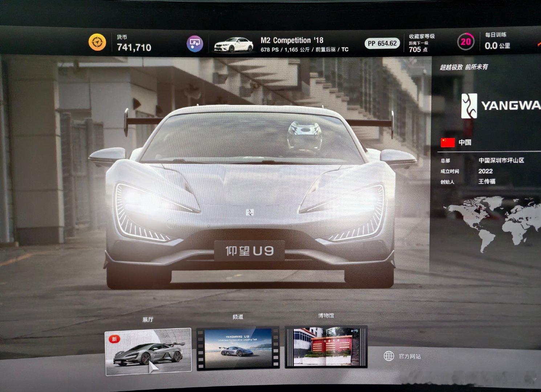
Task: Click the 0.0 公里 distance value
Action: [x=497, y=46]
